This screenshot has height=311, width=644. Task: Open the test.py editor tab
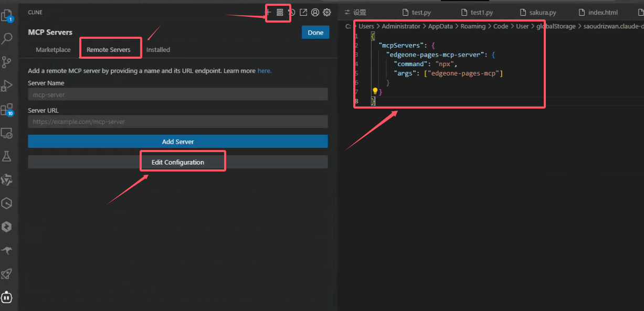[417, 12]
